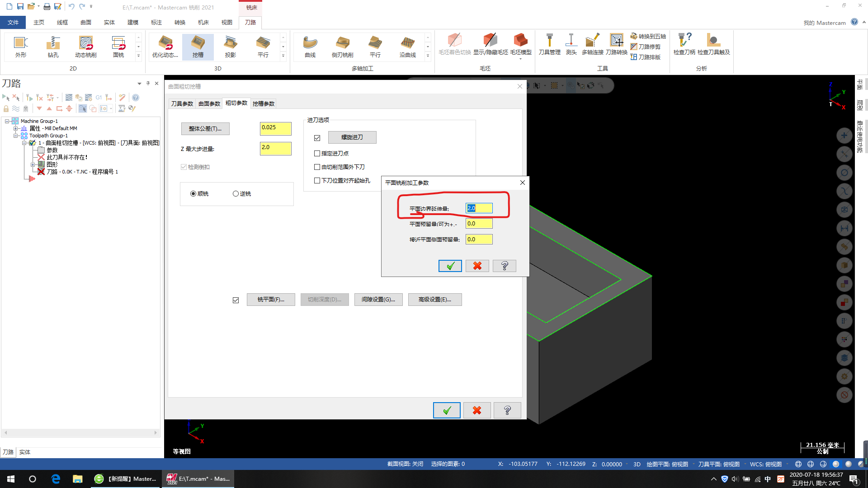Expand the 属性 Mill Default MM node

[16, 128]
